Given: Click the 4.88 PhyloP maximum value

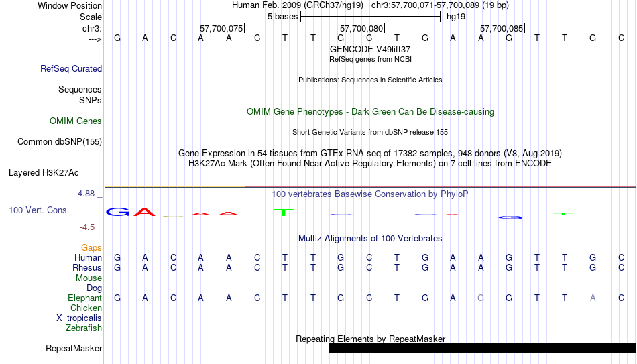Looking at the screenshot, I should click(x=86, y=194).
